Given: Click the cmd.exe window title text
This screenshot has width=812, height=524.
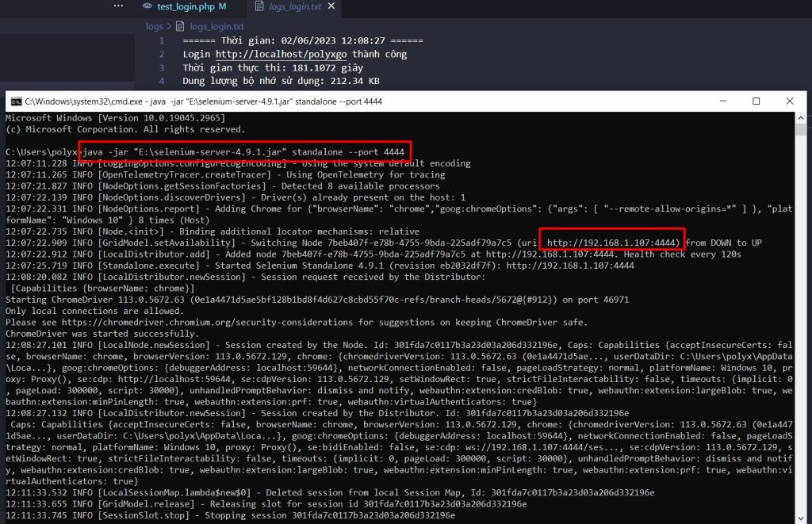Looking at the screenshot, I should [204, 101].
